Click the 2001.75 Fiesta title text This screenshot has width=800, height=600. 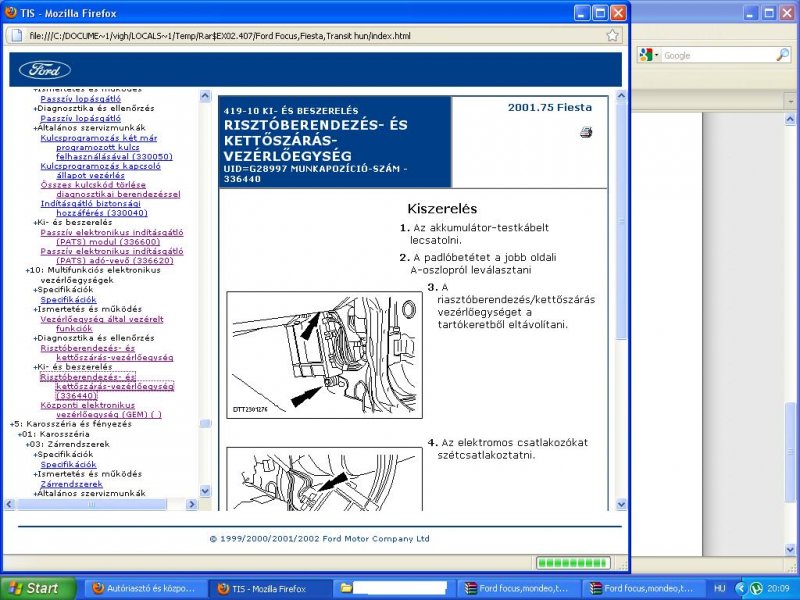(x=550, y=107)
